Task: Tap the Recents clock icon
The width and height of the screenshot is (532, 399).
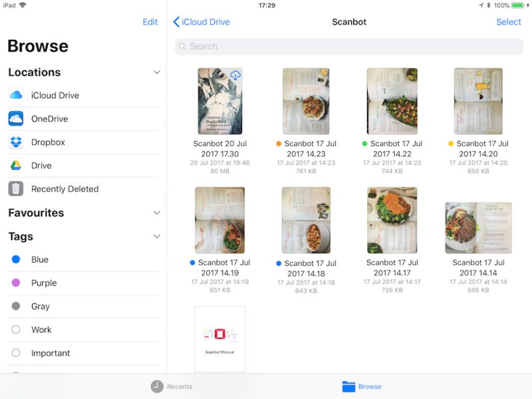Action: pos(157,386)
